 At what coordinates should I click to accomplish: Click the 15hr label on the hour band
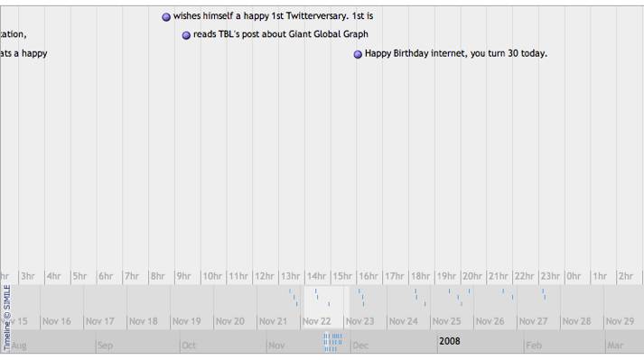pos(342,276)
